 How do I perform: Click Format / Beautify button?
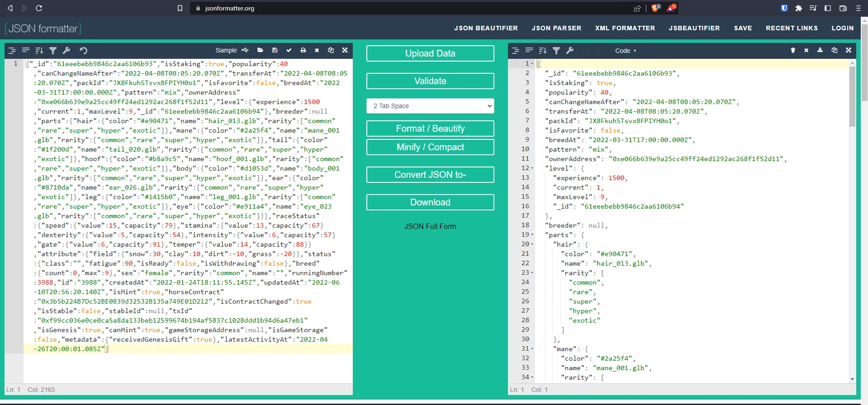click(x=430, y=129)
